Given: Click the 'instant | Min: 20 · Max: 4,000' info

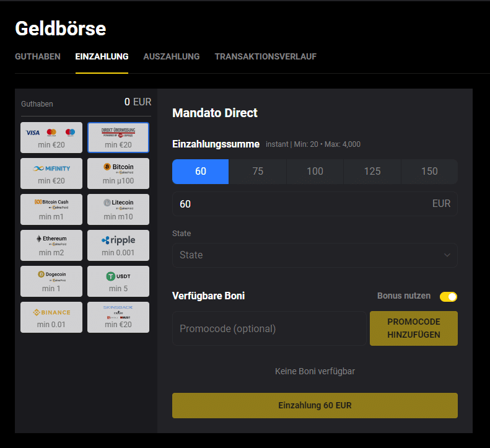Looking at the screenshot, I should click(x=313, y=144).
